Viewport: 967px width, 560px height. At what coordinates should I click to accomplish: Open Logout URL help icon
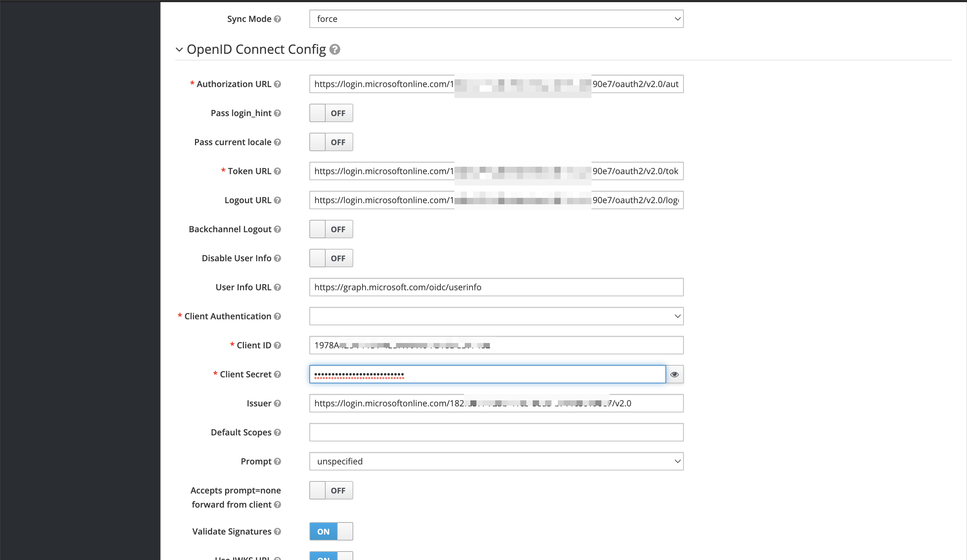[277, 200]
